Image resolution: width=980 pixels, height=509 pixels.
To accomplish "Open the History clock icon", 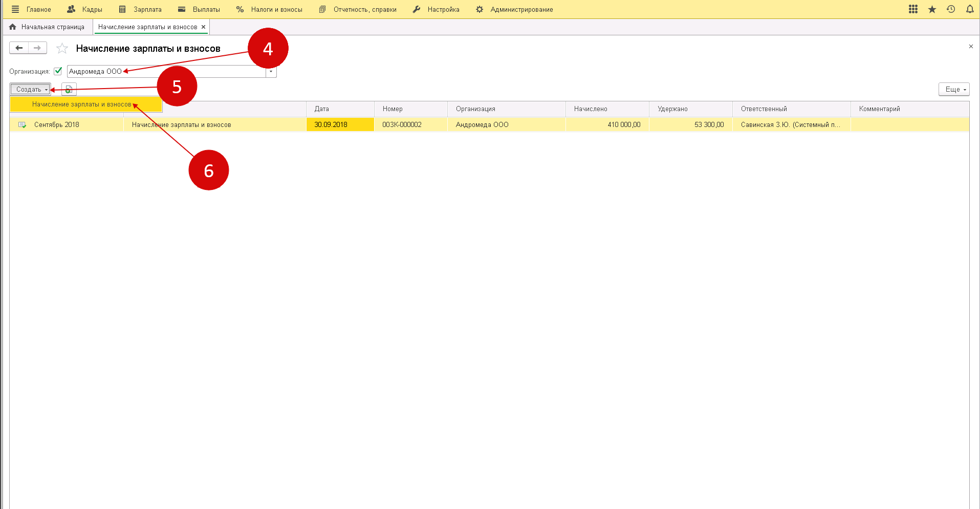I will pyautogui.click(x=951, y=9).
